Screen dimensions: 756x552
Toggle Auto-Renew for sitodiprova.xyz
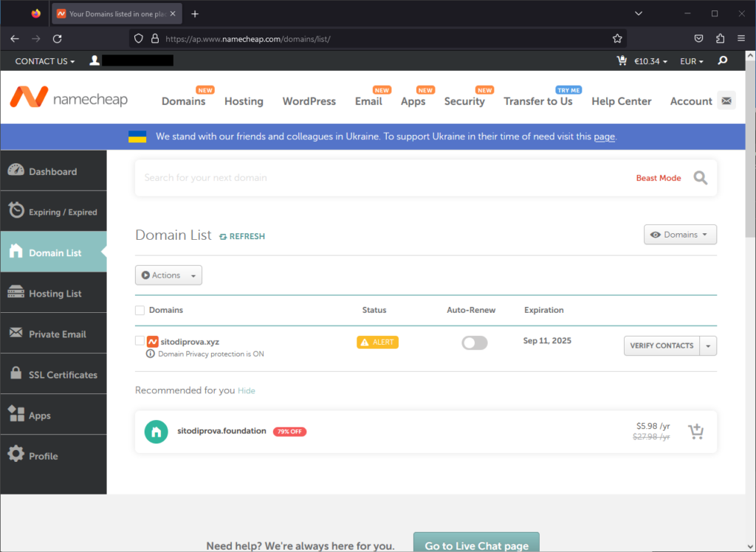pyautogui.click(x=475, y=342)
